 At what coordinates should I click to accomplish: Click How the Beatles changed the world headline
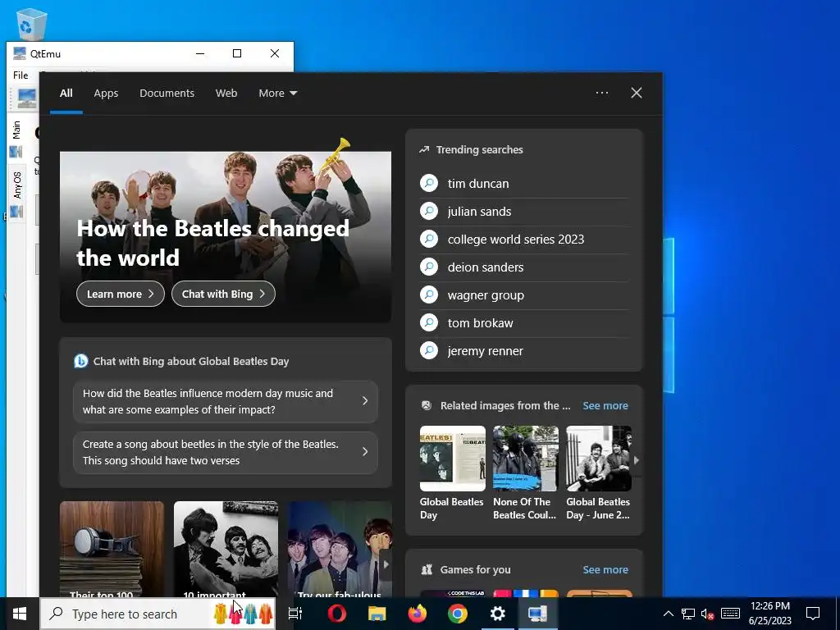coord(212,243)
